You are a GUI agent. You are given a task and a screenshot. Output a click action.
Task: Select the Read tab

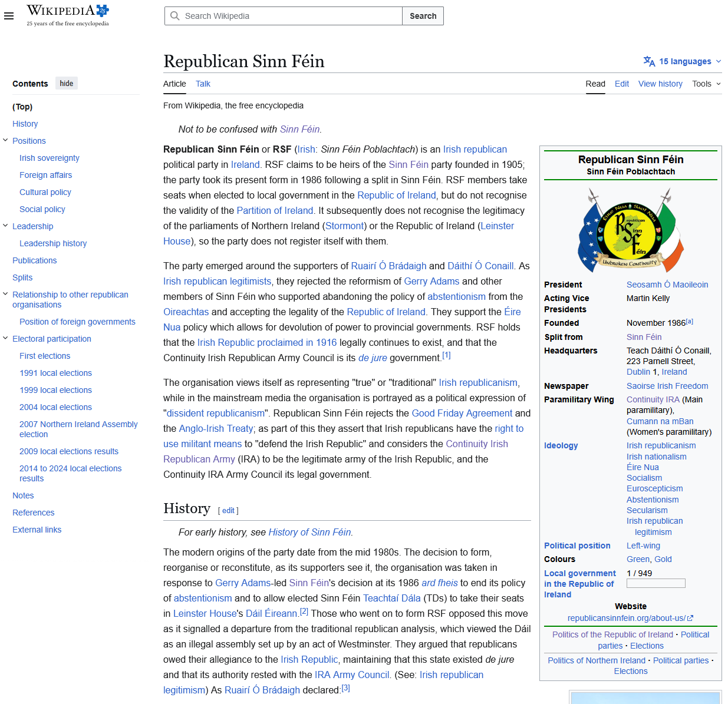(x=595, y=84)
